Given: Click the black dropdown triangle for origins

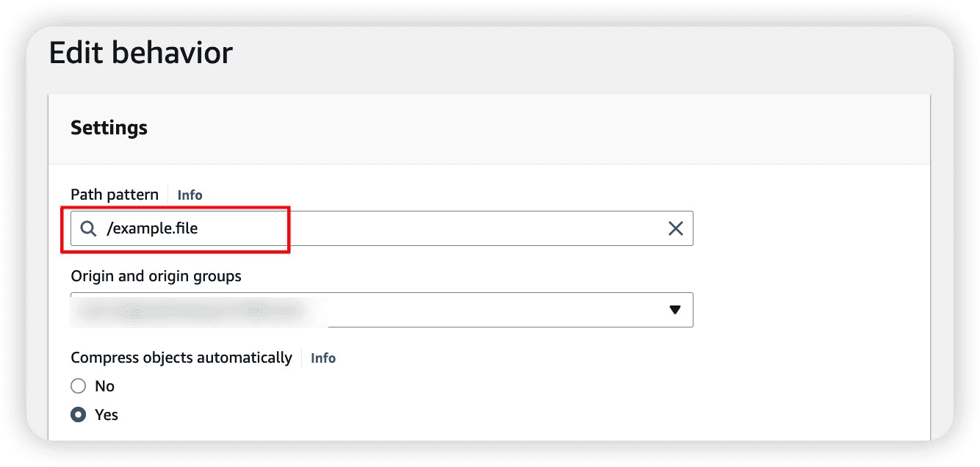Looking at the screenshot, I should [676, 310].
